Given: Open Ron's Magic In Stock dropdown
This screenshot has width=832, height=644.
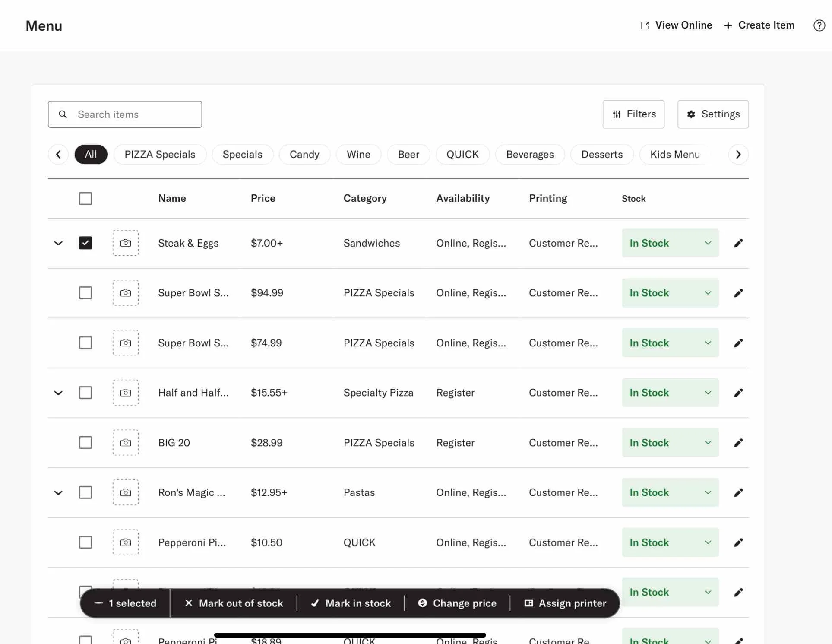Looking at the screenshot, I should [670, 492].
